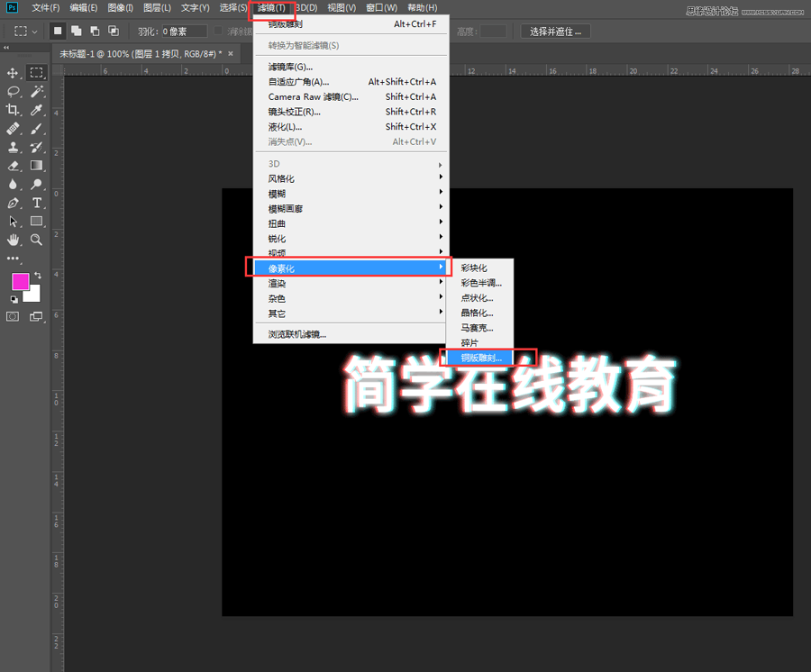The height and width of the screenshot is (672, 811).
Task: Choose the Eyedropper tool
Action: [37, 110]
